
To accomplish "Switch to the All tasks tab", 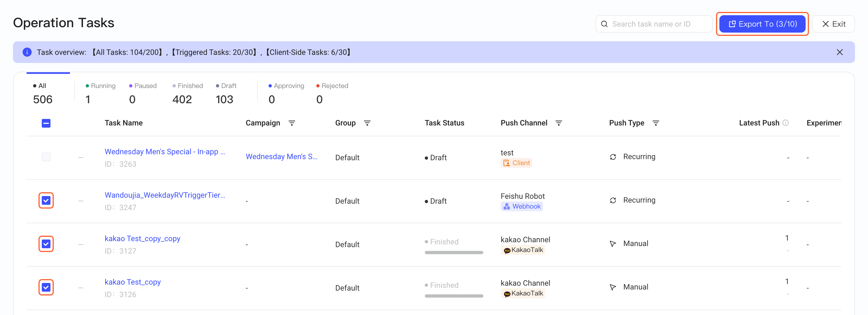I will click(43, 93).
